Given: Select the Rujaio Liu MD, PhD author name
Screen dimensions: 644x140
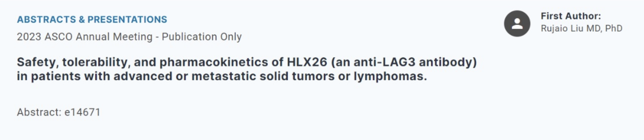Looking at the screenshot, I should click(581, 28).
